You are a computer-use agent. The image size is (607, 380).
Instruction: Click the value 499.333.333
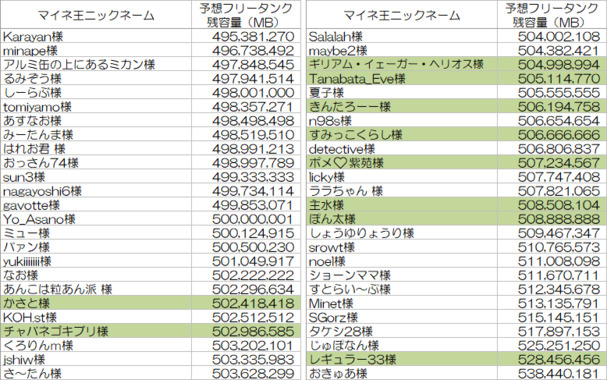click(253, 177)
